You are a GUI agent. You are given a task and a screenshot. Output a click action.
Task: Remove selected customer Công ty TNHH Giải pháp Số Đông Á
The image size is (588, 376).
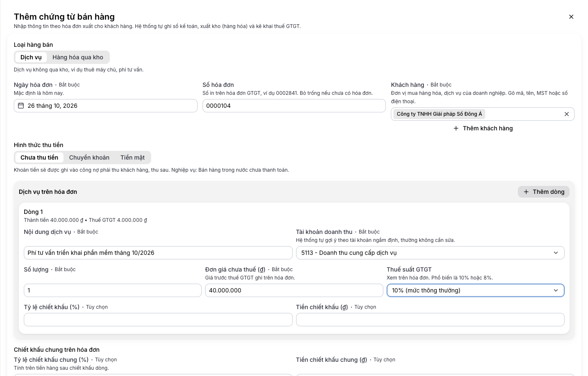(x=567, y=114)
